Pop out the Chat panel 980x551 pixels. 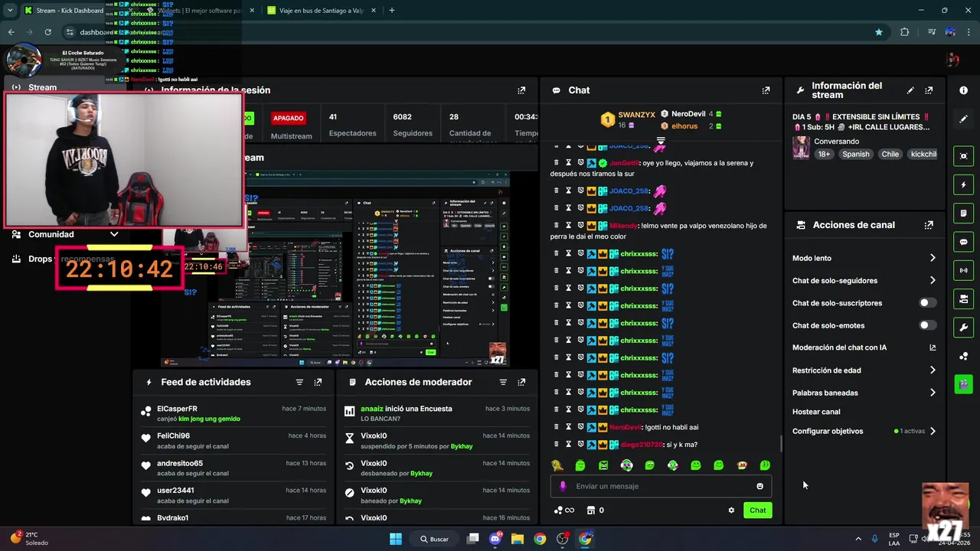(766, 90)
